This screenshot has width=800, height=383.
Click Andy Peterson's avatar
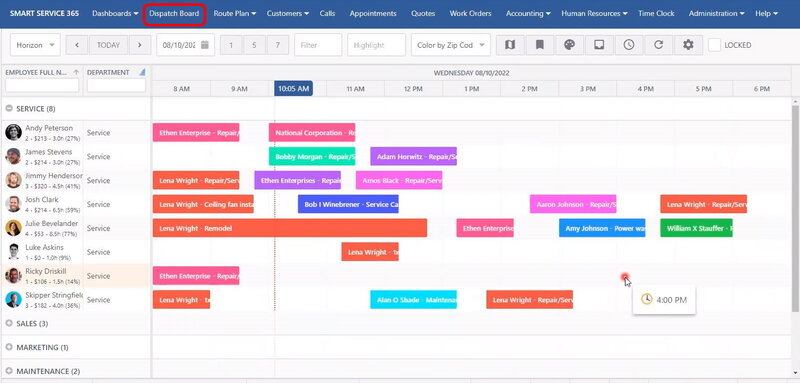pyautogui.click(x=13, y=133)
